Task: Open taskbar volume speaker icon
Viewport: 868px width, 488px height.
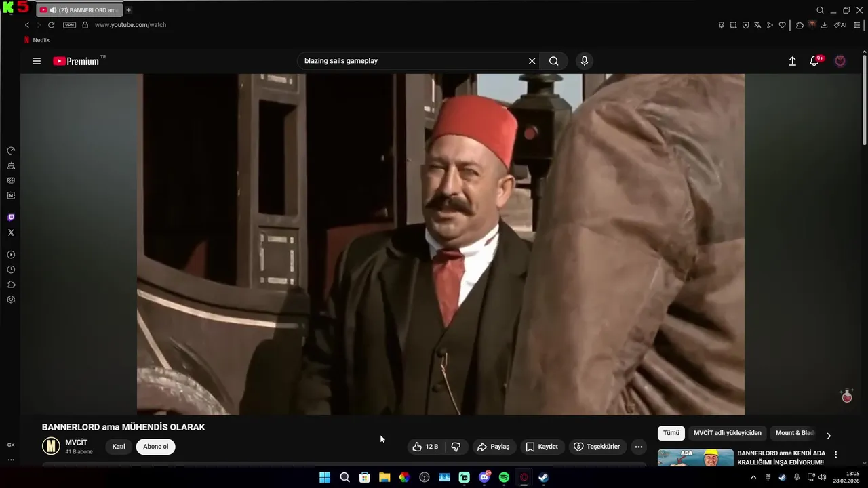Action: click(x=823, y=477)
